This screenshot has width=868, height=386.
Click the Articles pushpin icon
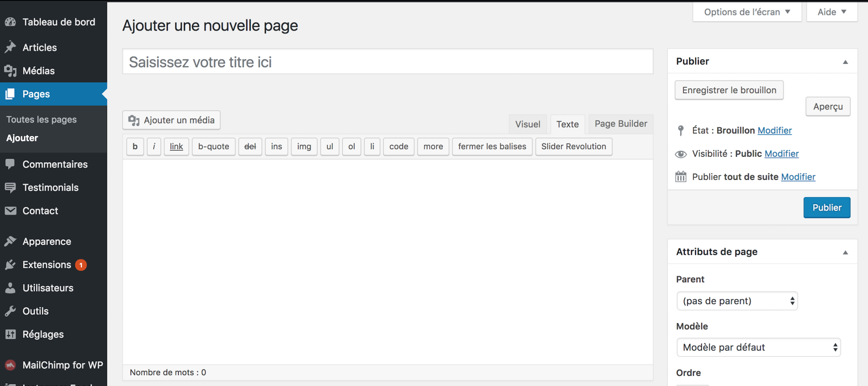10,47
